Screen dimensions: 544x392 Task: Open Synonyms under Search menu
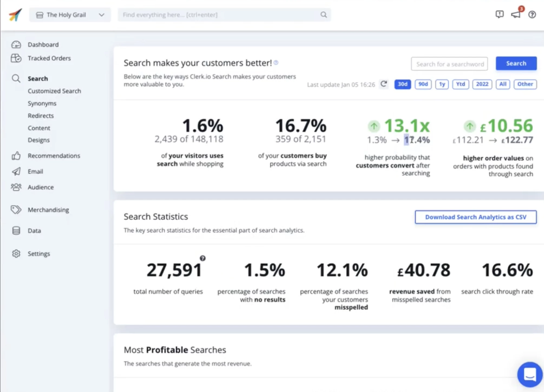tap(42, 103)
